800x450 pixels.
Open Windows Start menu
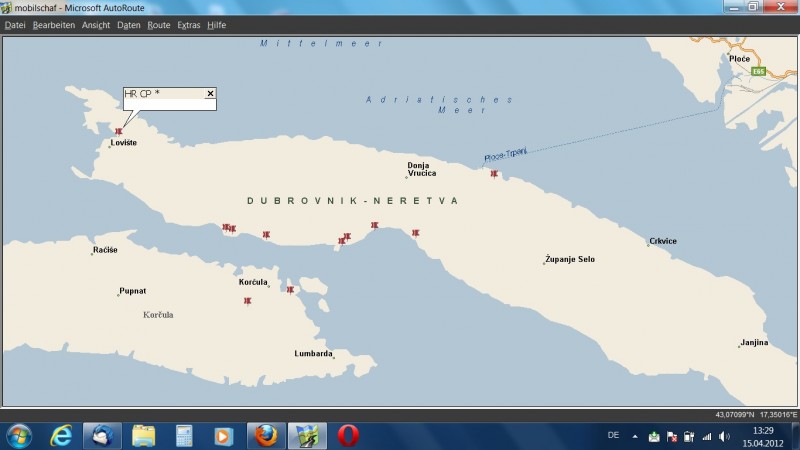18,435
